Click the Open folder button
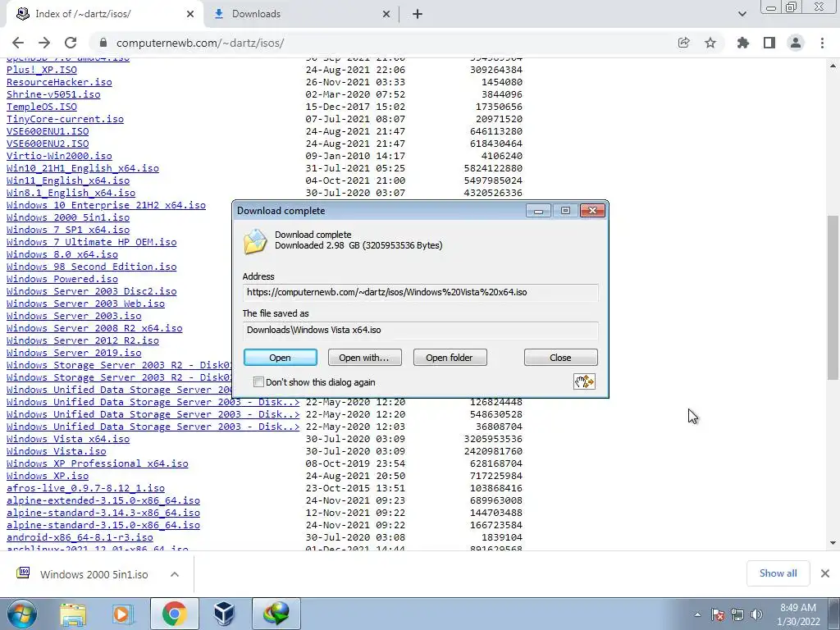This screenshot has width=840, height=630. click(450, 358)
